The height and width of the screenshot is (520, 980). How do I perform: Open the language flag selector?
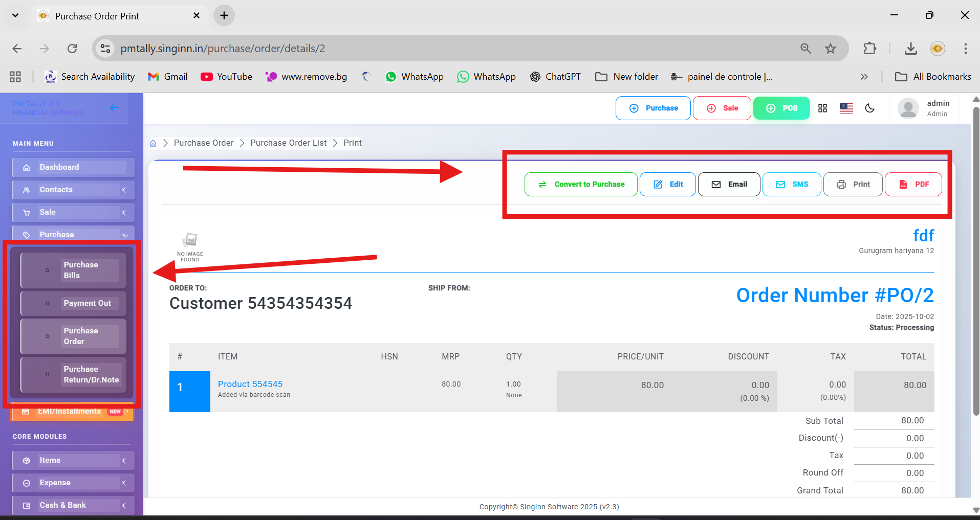846,108
